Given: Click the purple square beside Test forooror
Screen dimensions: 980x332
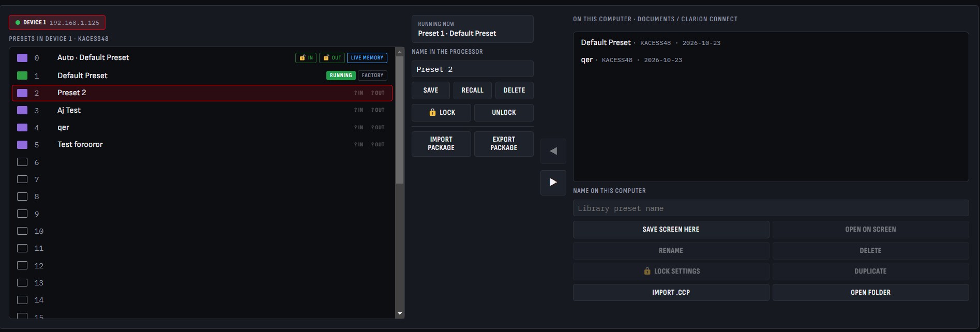Looking at the screenshot, I should [x=22, y=145].
